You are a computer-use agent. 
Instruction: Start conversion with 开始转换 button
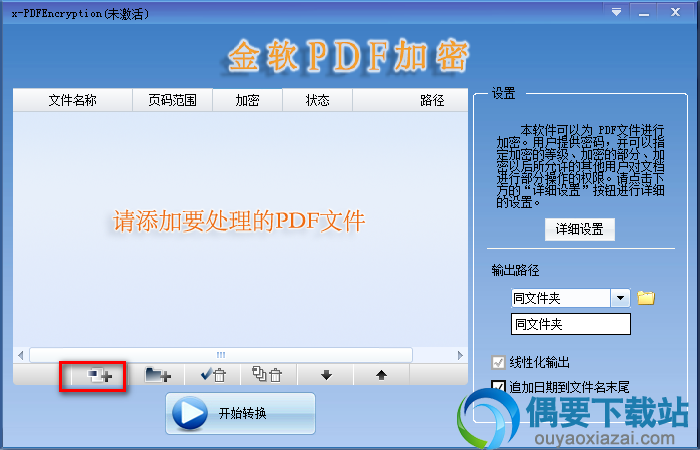click(x=240, y=413)
